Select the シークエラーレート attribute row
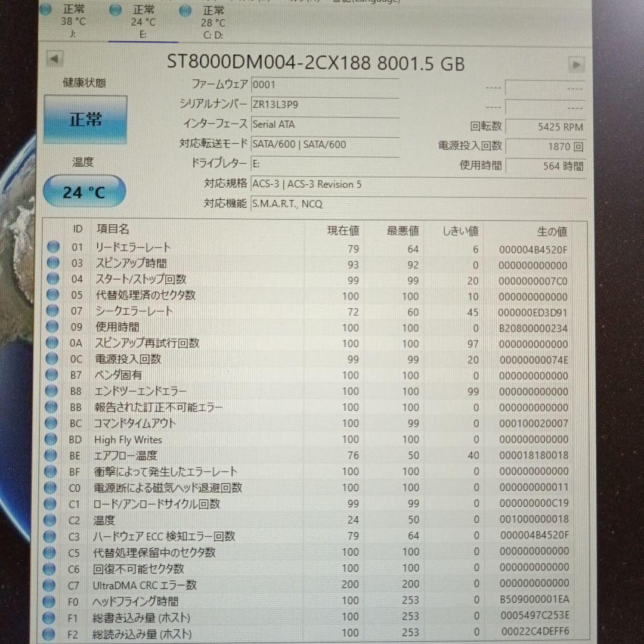 click(239, 311)
